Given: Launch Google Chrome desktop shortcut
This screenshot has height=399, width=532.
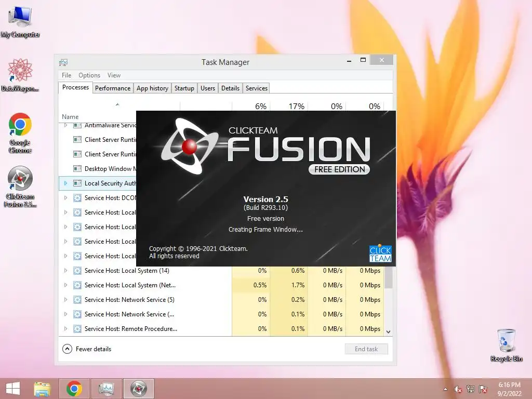Looking at the screenshot, I should [20, 132].
